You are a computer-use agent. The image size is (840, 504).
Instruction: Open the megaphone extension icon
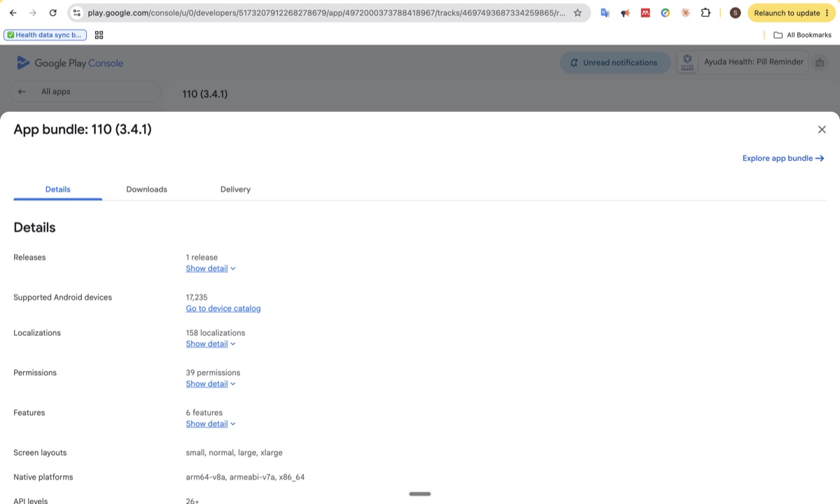[x=625, y=13]
